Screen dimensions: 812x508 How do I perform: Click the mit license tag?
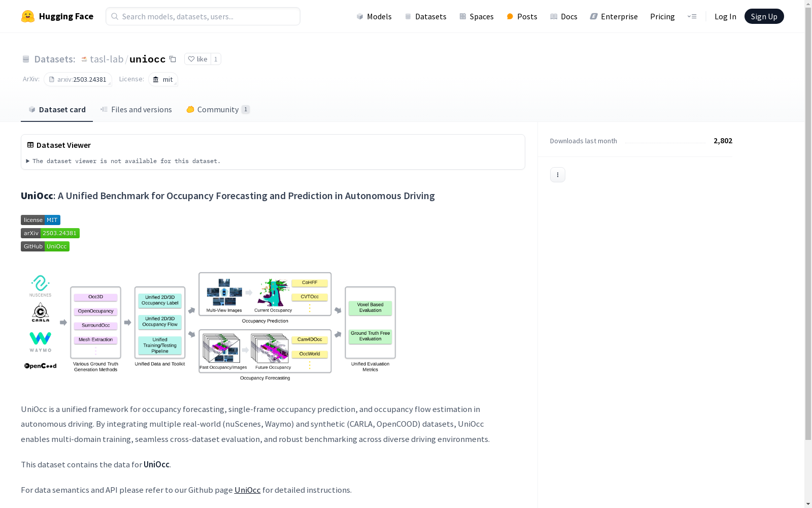[x=163, y=79]
